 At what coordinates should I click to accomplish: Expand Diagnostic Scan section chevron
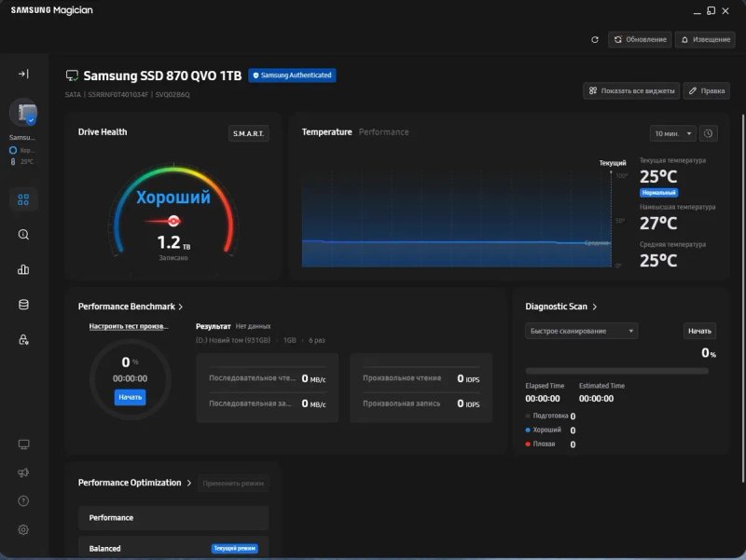coord(595,307)
